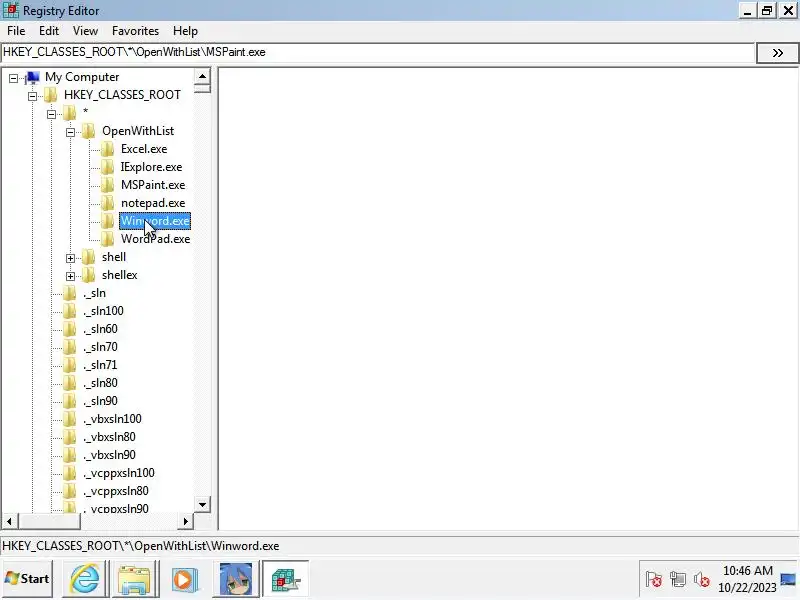Select the ._vcppxsln80 key
Image resolution: width=800 pixels, height=600 pixels.
click(116, 491)
